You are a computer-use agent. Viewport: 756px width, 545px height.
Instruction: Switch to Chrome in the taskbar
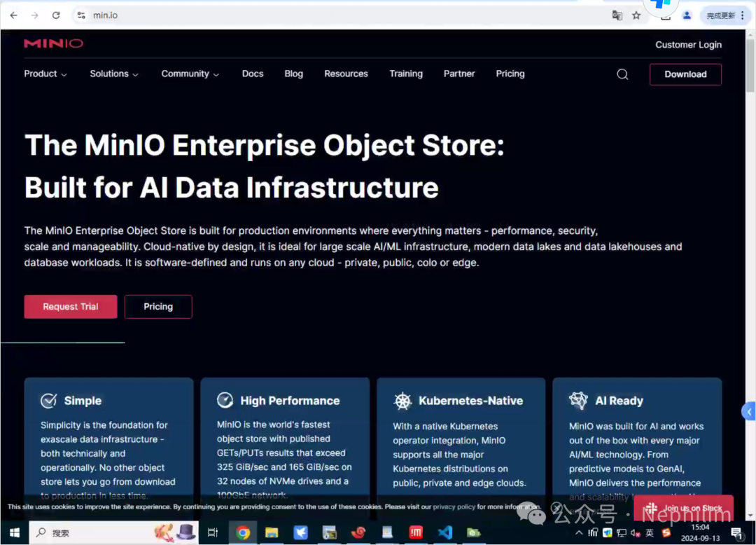coord(243,532)
